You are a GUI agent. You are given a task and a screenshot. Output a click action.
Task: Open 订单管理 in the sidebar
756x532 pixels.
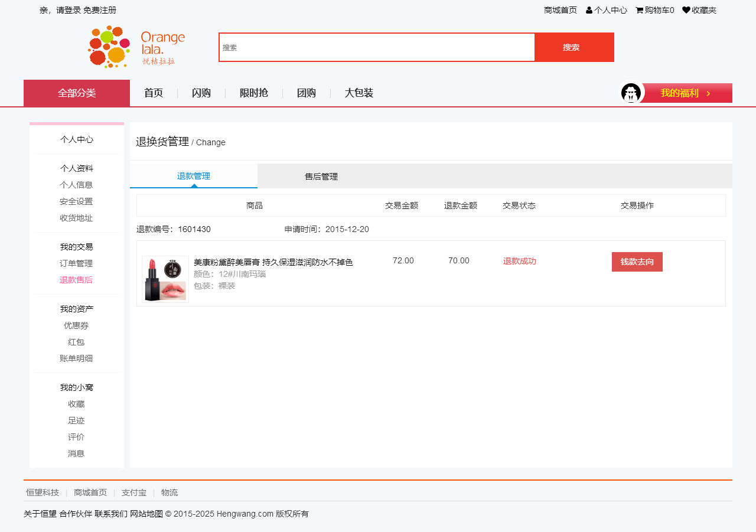76,263
